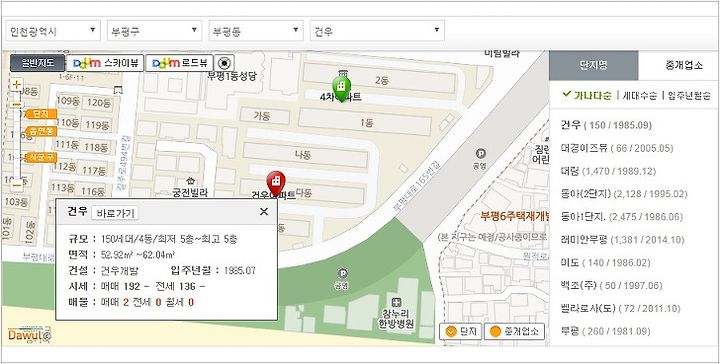Viewport: 720px width, 364px height.
Task: Open the 부평구 district dropdown
Action: click(155, 31)
